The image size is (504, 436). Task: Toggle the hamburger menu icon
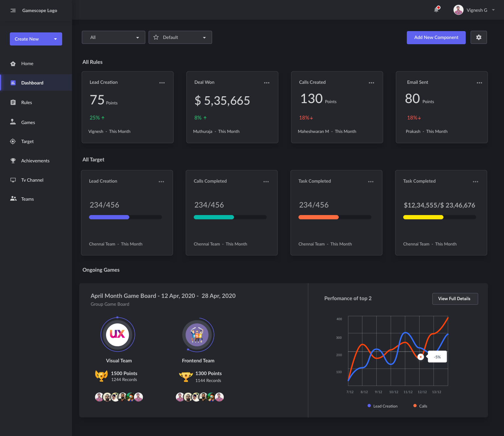[13, 10]
